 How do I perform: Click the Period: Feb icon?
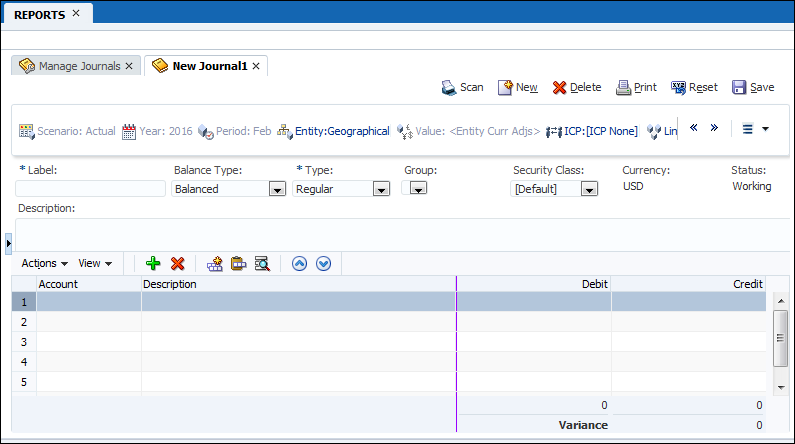(x=205, y=132)
